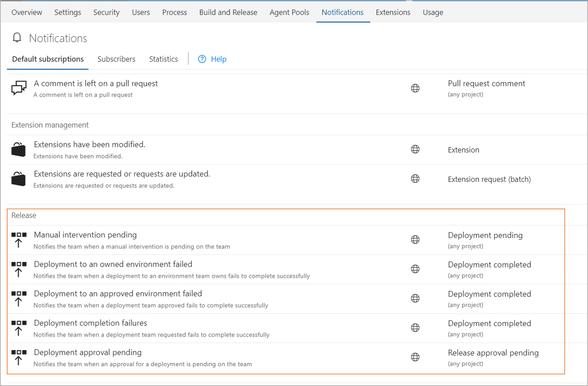Viewport: 588px width, 386px height.
Task: Click globe icon for Extensions have been modified
Action: [415, 149]
